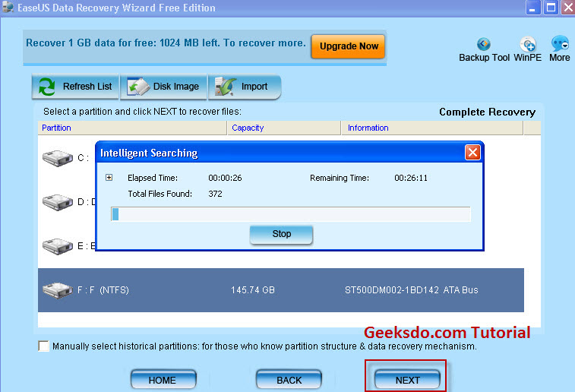Click the F : F (NTFS) partition label
Screen dimensions: 575x392
103,290
